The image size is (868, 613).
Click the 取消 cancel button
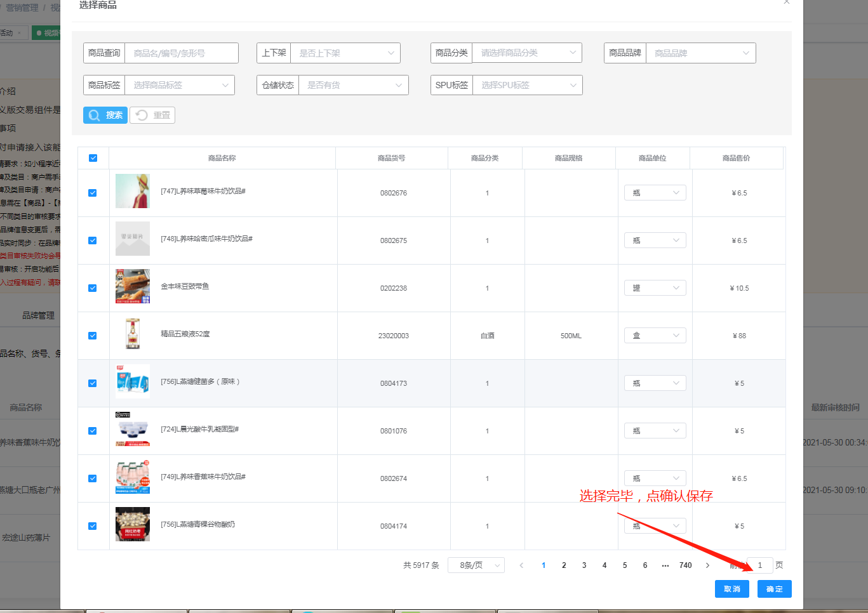pos(731,589)
